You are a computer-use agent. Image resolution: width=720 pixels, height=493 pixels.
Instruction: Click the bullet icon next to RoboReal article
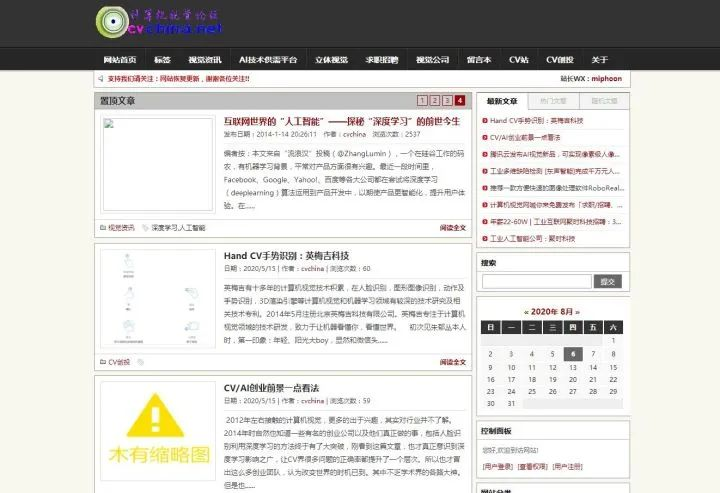[x=485, y=188]
